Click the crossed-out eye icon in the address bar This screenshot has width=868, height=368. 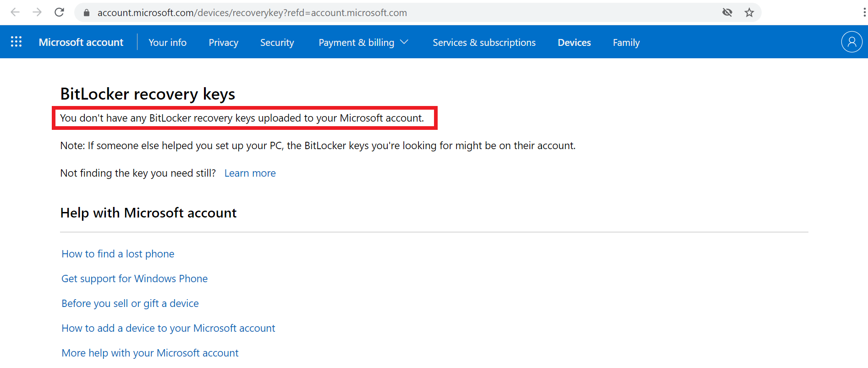pyautogui.click(x=727, y=12)
